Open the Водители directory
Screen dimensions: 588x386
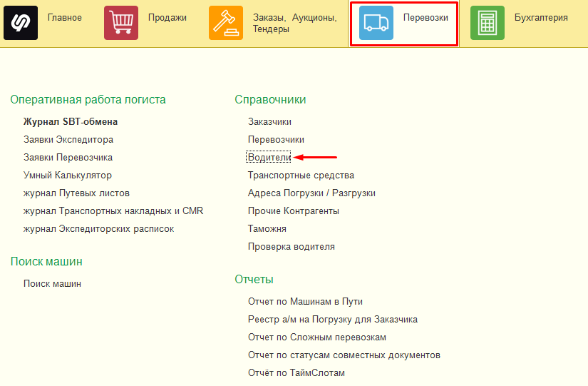(x=269, y=158)
